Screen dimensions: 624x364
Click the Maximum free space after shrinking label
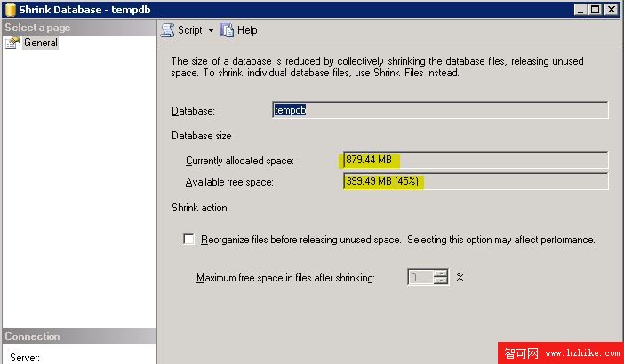pyautogui.click(x=285, y=277)
